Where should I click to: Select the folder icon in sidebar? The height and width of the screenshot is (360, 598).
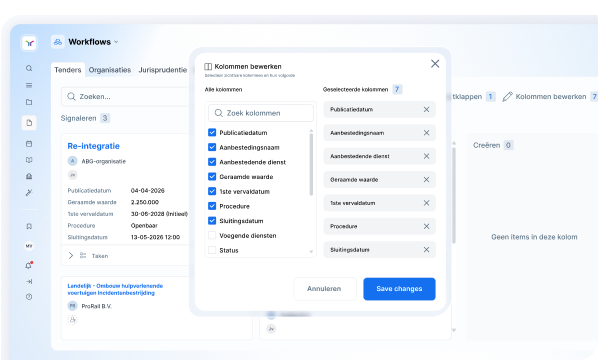click(29, 102)
